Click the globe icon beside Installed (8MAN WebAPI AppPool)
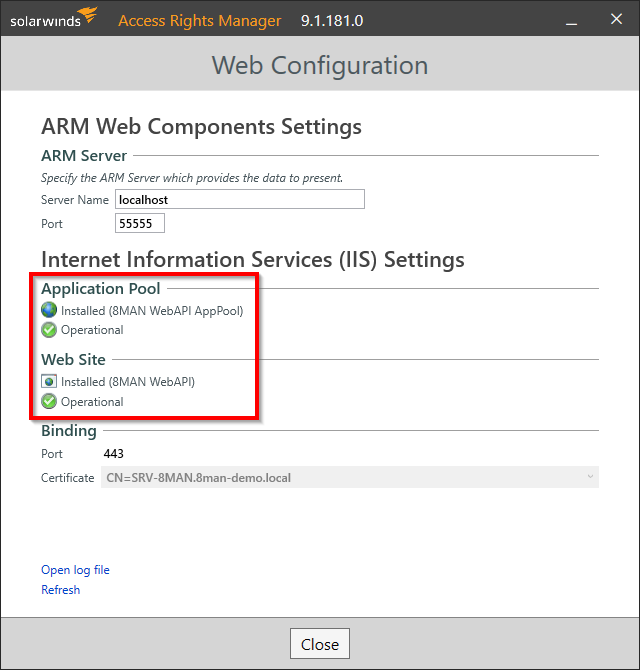The image size is (640, 670). (49, 310)
